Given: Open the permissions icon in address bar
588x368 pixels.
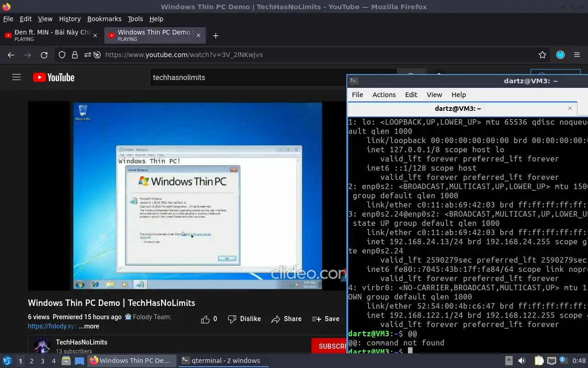Looking at the screenshot, I should coord(87,55).
